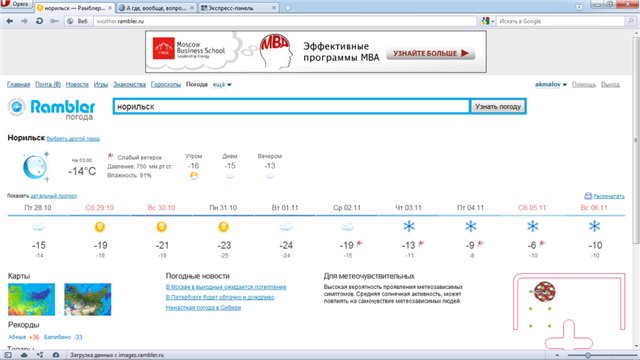The image size is (640, 360).
Task: Click the cloud Opera Link icon in status bar
Action: [x=24, y=355]
